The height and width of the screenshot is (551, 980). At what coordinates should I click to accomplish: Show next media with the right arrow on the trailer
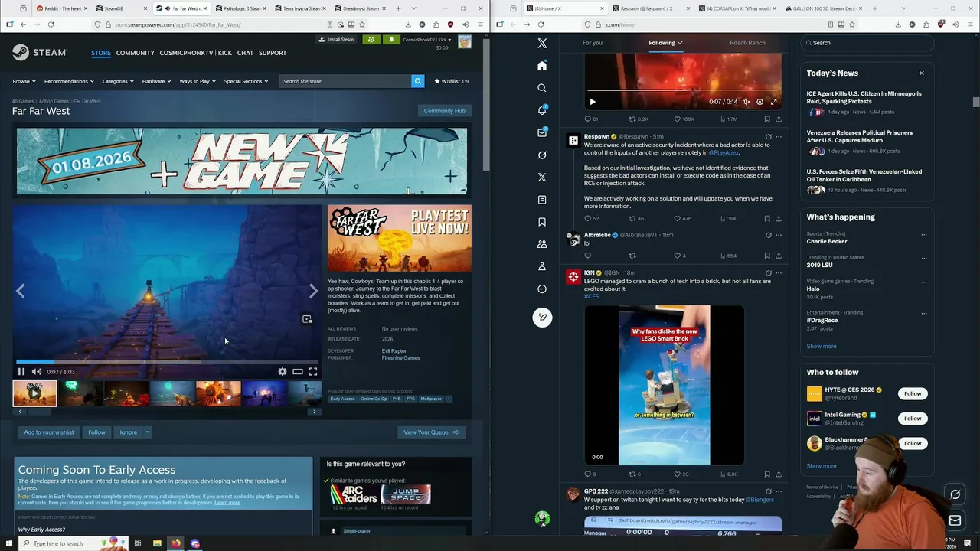[313, 291]
